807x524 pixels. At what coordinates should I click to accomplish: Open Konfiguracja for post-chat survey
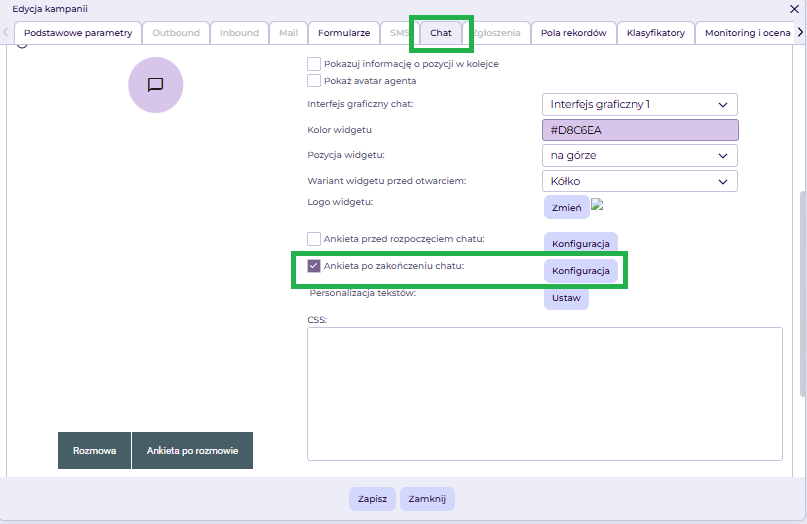coord(581,271)
